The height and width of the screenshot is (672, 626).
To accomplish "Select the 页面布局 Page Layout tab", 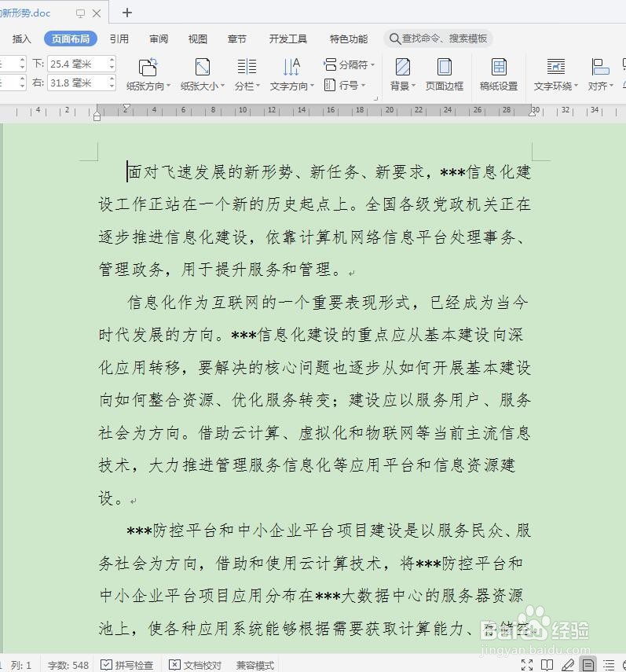I will coord(71,39).
